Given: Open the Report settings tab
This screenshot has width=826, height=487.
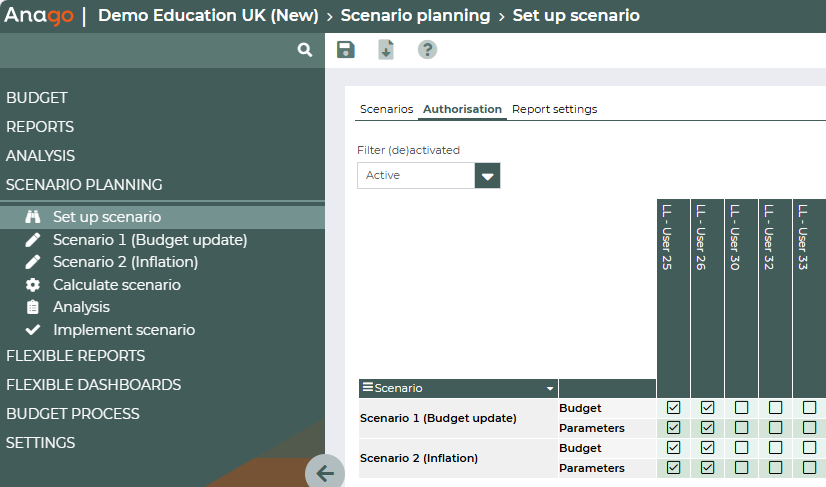Looking at the screenshot, I should tap(554, 109).
